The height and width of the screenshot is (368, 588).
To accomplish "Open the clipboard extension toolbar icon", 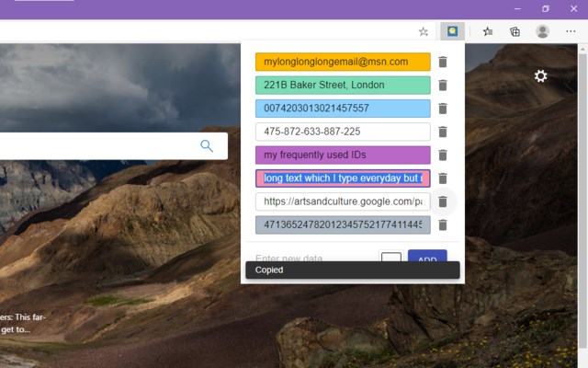I will click(x=452, y=31).
